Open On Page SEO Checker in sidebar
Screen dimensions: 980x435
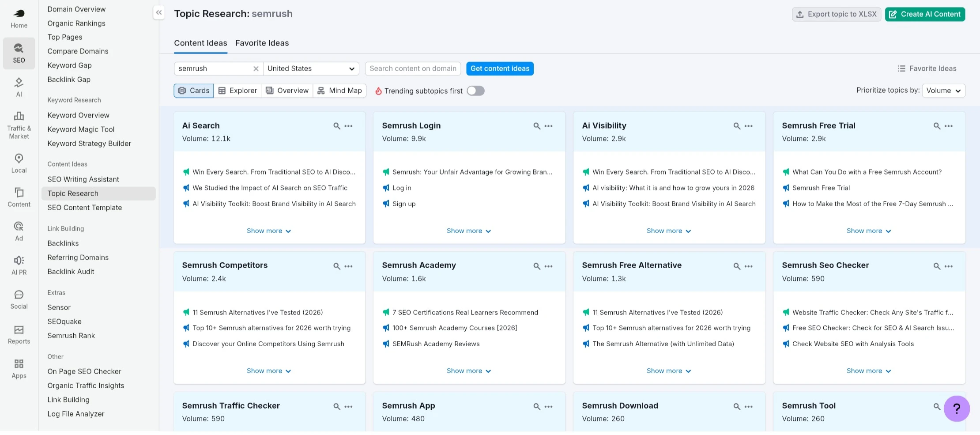84,371
